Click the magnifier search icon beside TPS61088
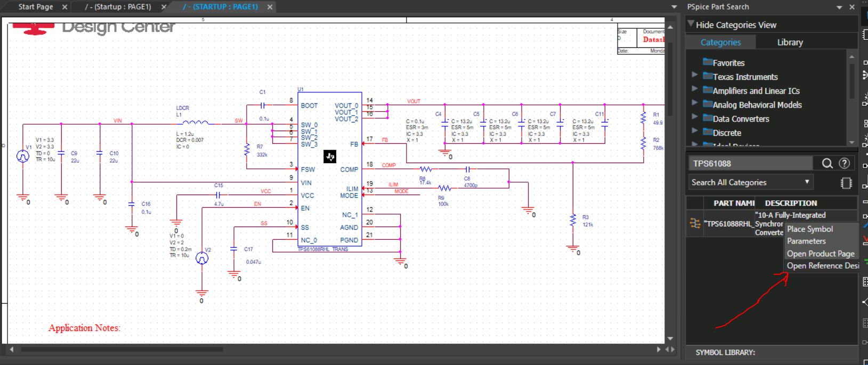This screenshot has width=868, height=365. point(827,164)
